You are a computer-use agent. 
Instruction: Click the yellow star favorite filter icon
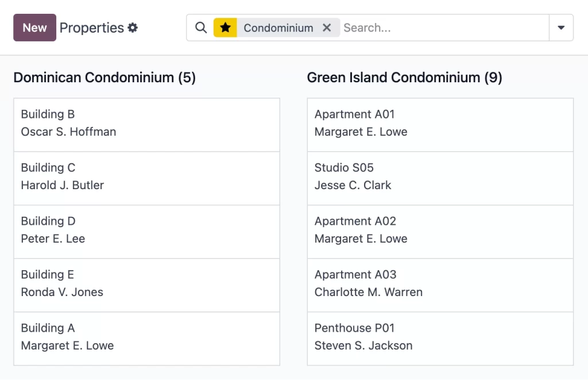point(225,28)
